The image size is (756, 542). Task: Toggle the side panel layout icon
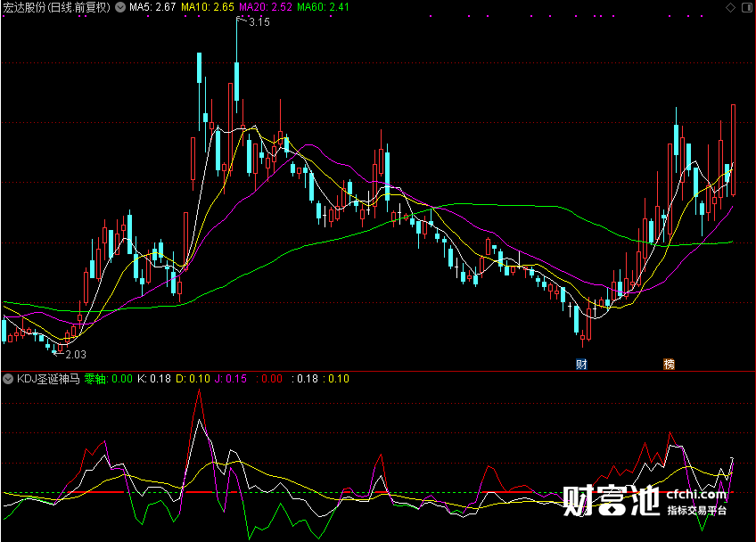748,7
